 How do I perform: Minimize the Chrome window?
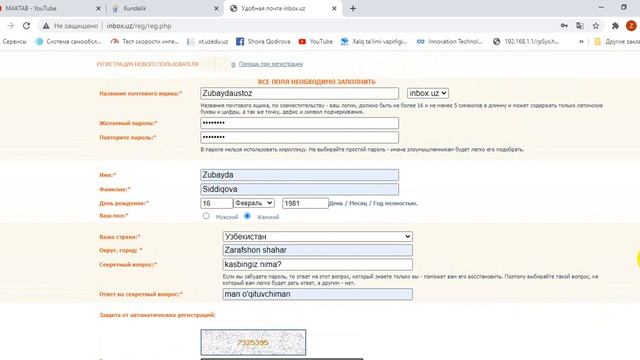[601, 7]
